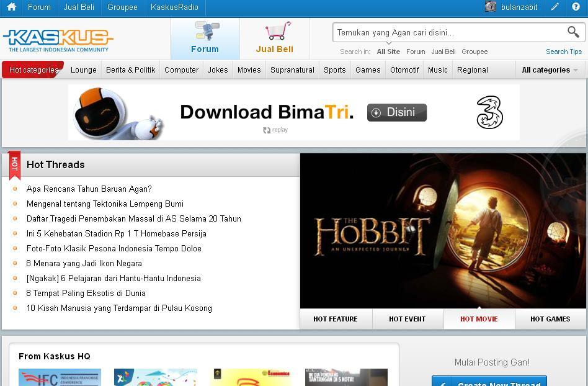Open the Otomotif category
The height and width of the screenshot is (386, 588).
click(404, 70)
